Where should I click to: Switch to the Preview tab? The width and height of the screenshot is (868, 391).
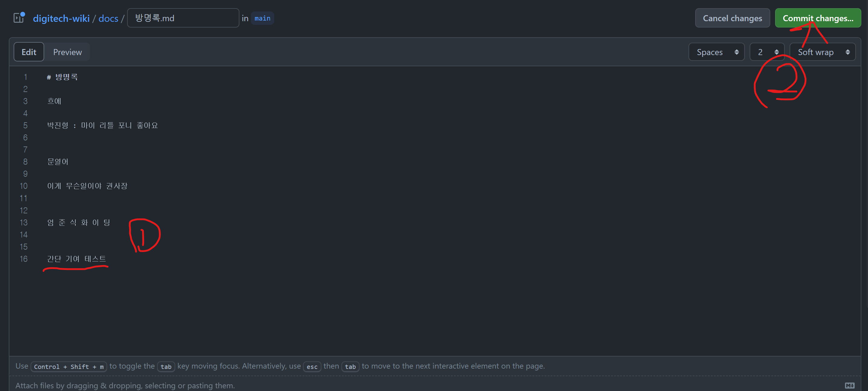(67, 52)
